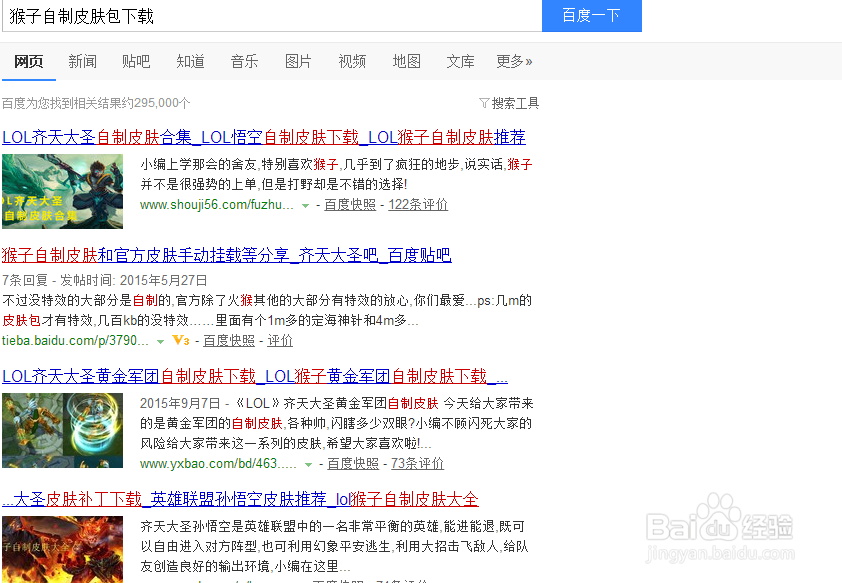This screenshot has width=842, height=583.
Task: Click text 7条回复 - 发帖时间: 2015年5月27日
Action: coord(105,280)
